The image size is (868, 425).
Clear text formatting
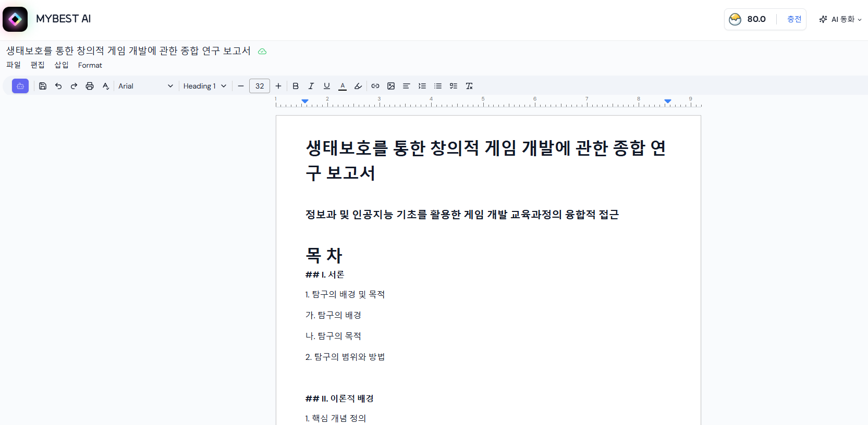(469, 86)
